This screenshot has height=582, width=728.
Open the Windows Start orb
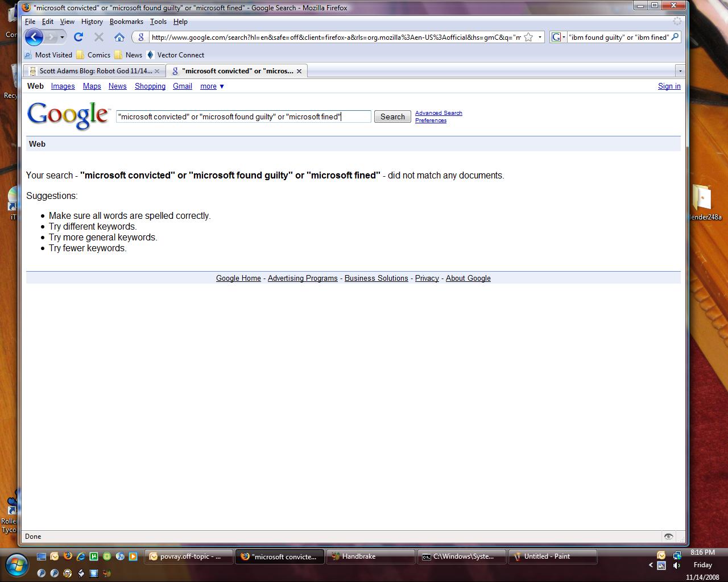pos(16,564)
